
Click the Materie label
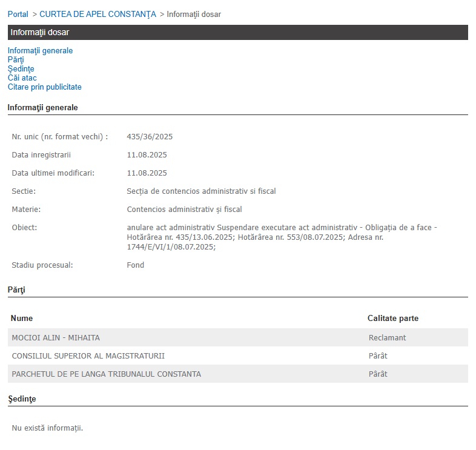click(x=26, y=210)
